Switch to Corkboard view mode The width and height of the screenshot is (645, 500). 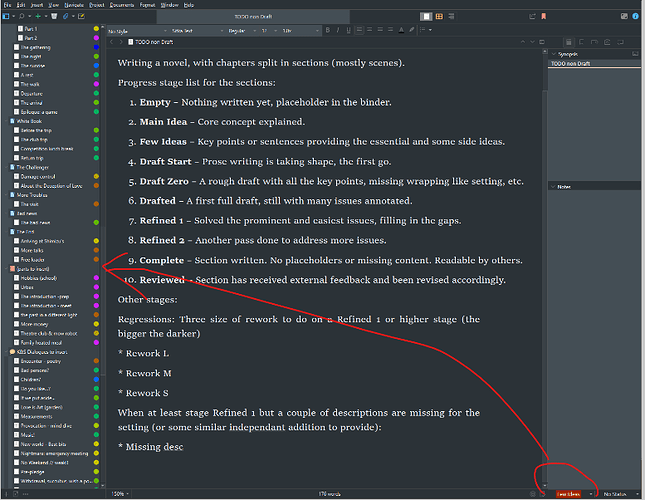click(x=439, y=16)
